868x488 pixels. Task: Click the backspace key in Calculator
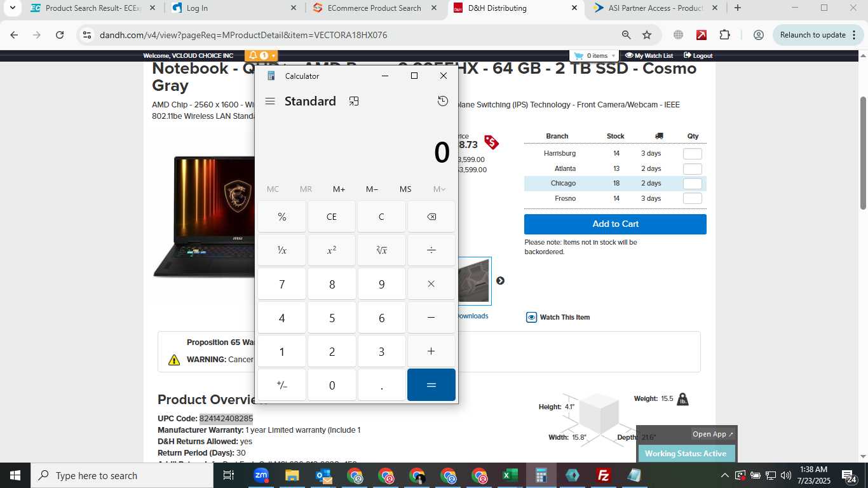coord(431,217)
